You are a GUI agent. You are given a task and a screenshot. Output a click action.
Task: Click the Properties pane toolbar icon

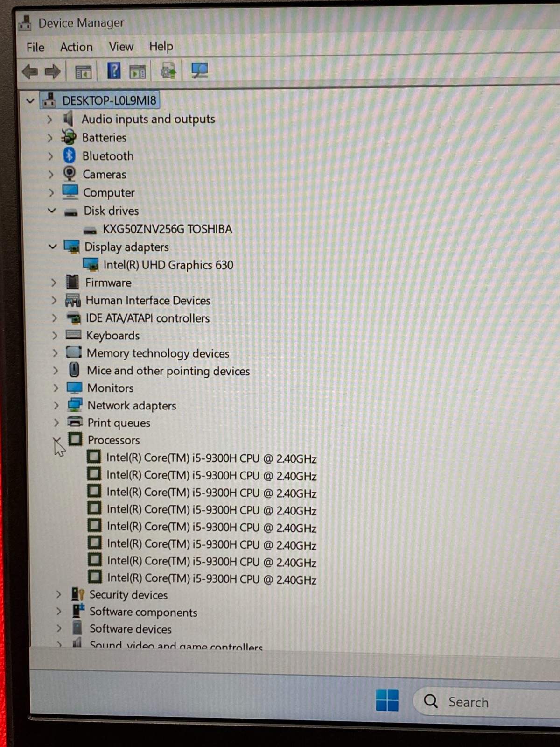pos(138,72)
